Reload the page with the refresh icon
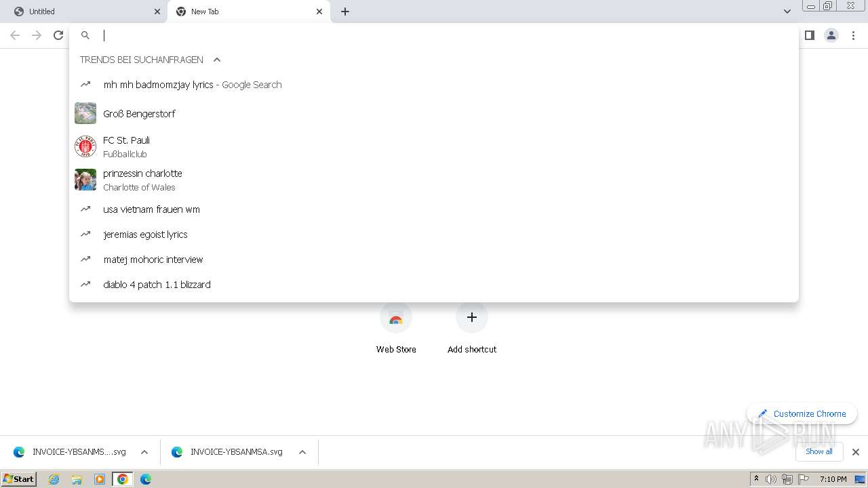This screenshot has height=488, width=868. [x=58, y=35]
